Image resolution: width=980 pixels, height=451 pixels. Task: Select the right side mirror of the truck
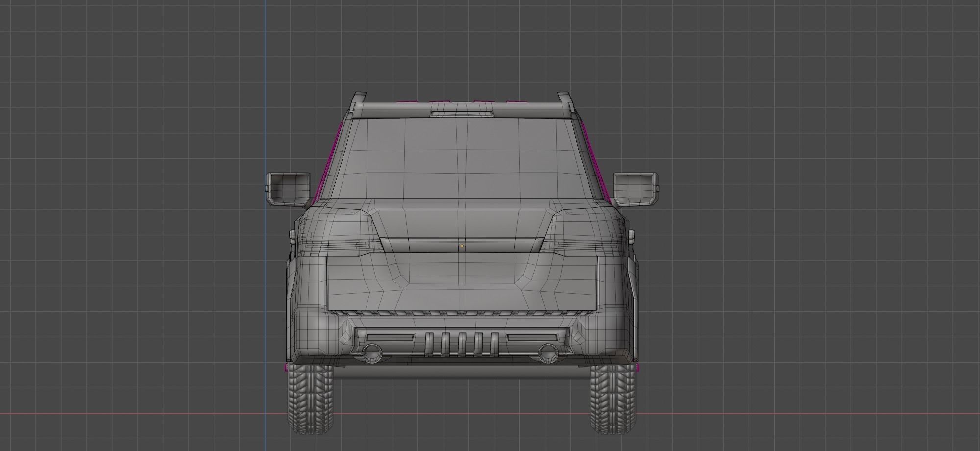tap(636, 189)
